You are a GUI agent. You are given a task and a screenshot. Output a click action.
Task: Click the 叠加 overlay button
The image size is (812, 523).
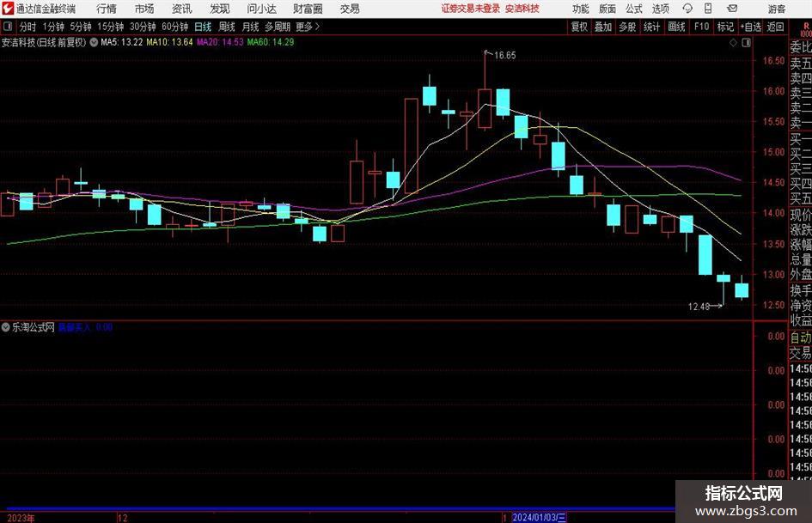pos(603,27)
